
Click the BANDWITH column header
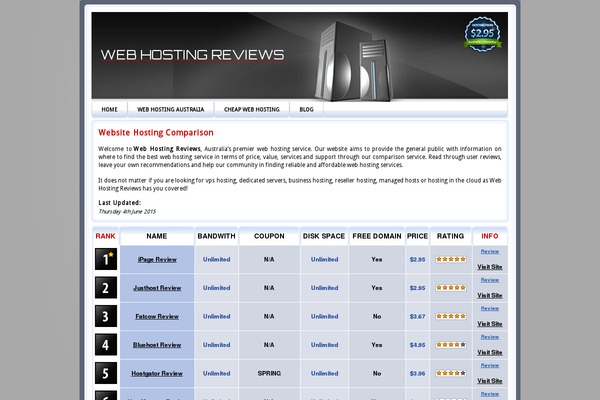pyautogui.click(x=217, y=236)
